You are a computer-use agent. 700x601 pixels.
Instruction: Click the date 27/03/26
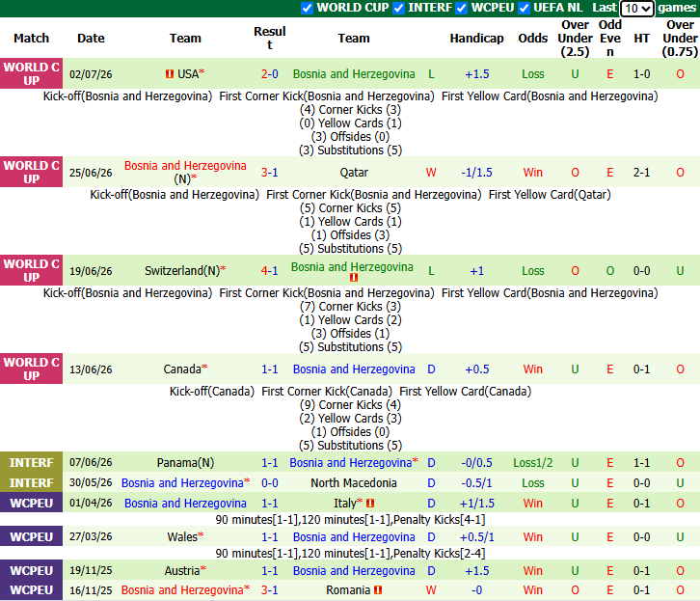coord(91,536)
